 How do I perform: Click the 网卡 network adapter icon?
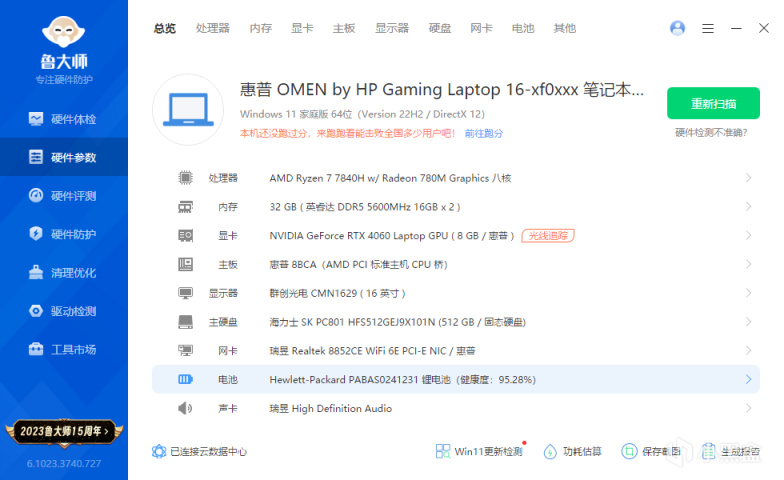pyautogui.click(x=186, y=350)
